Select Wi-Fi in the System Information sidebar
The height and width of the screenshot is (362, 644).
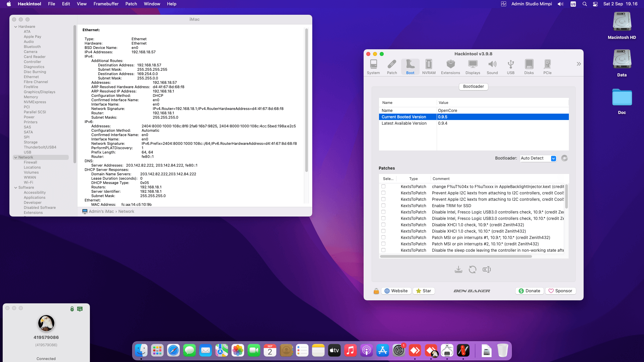pyautogui.click(x=29, y=182)
